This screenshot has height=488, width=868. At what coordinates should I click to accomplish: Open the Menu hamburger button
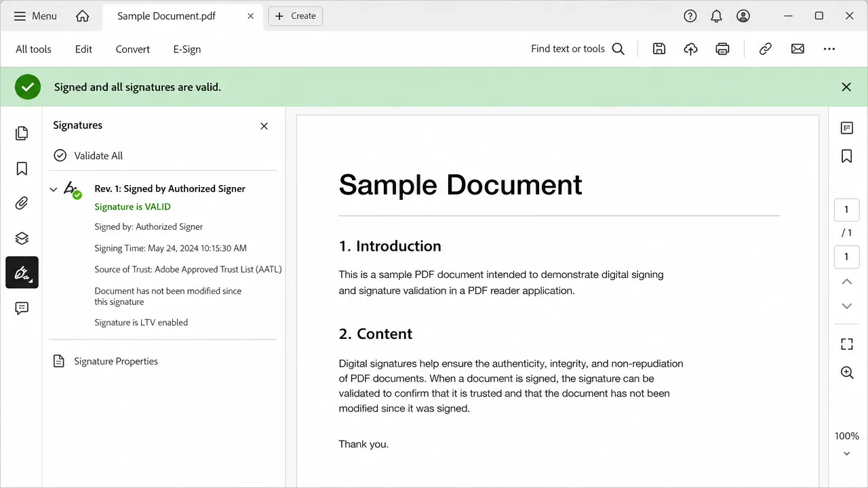click(x=35, y=16)
